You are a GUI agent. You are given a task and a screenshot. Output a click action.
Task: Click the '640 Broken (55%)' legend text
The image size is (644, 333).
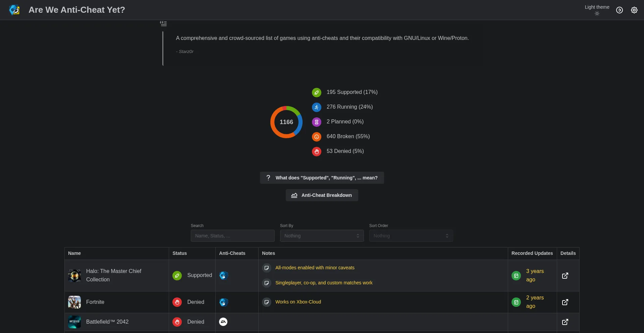[x=348, y=136]
